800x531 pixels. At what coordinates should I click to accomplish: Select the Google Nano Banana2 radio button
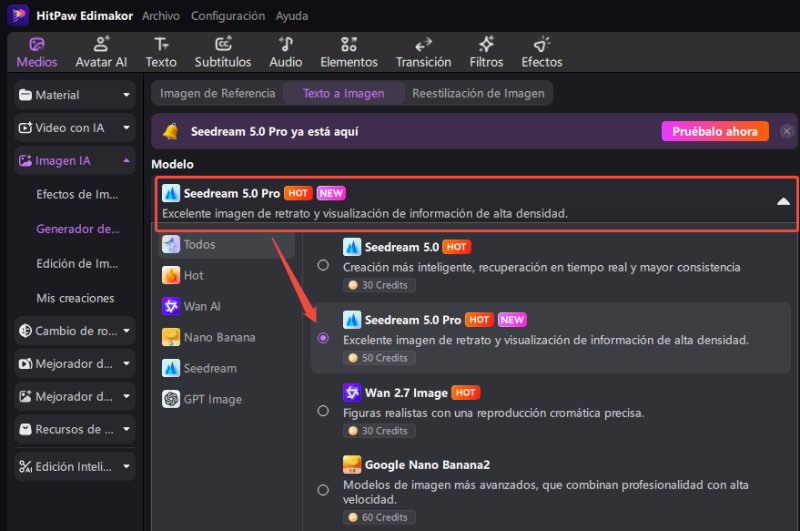tap(323, 490)
